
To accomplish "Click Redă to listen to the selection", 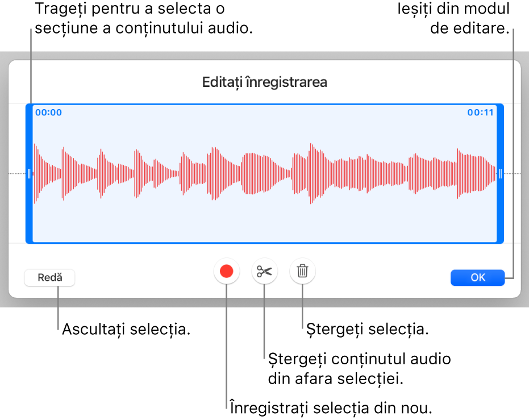I will pyautogui.click(x=49, y=277).
